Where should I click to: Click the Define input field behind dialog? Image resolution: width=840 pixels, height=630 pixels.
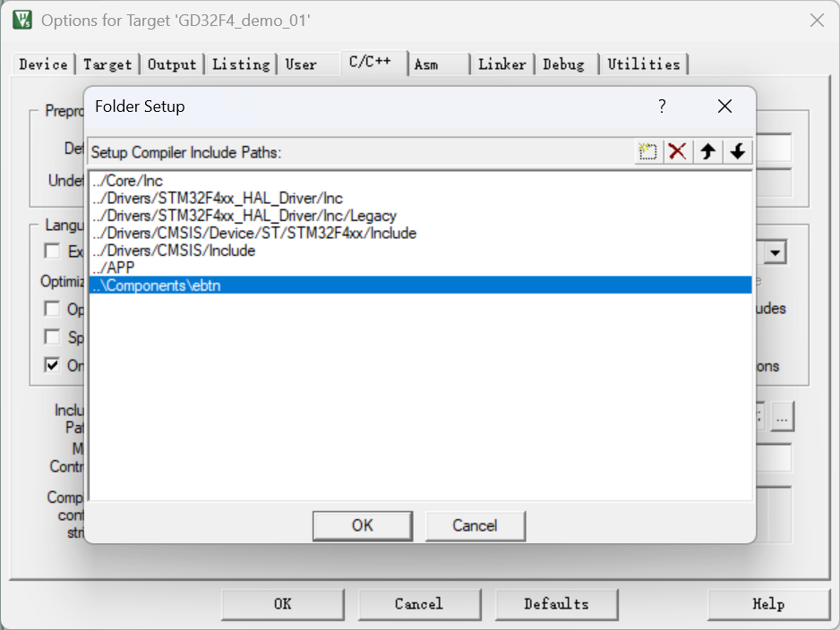tap(773, 148)
